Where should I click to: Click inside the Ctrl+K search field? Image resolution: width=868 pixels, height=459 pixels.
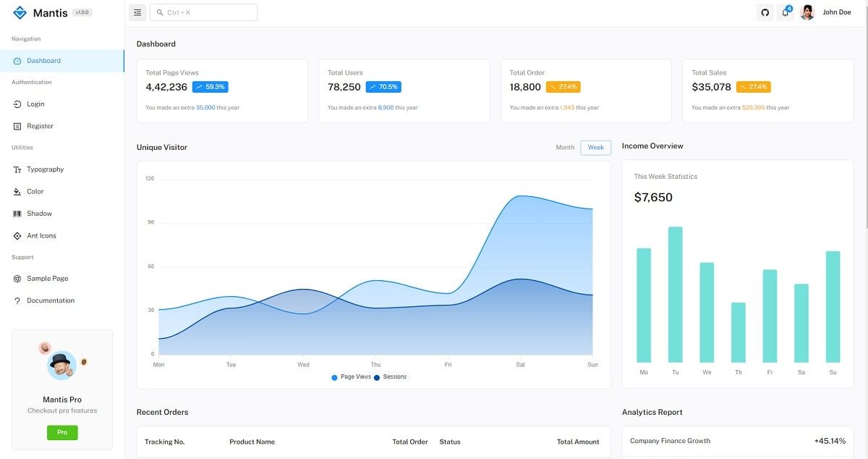[x=203, y=12]
